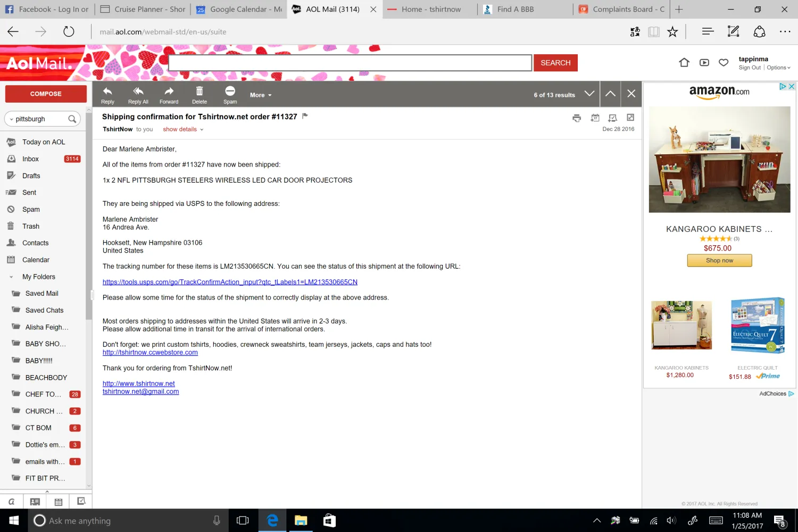
Task: Click the COMPOSE button
Action: click(x=46, y=94)
